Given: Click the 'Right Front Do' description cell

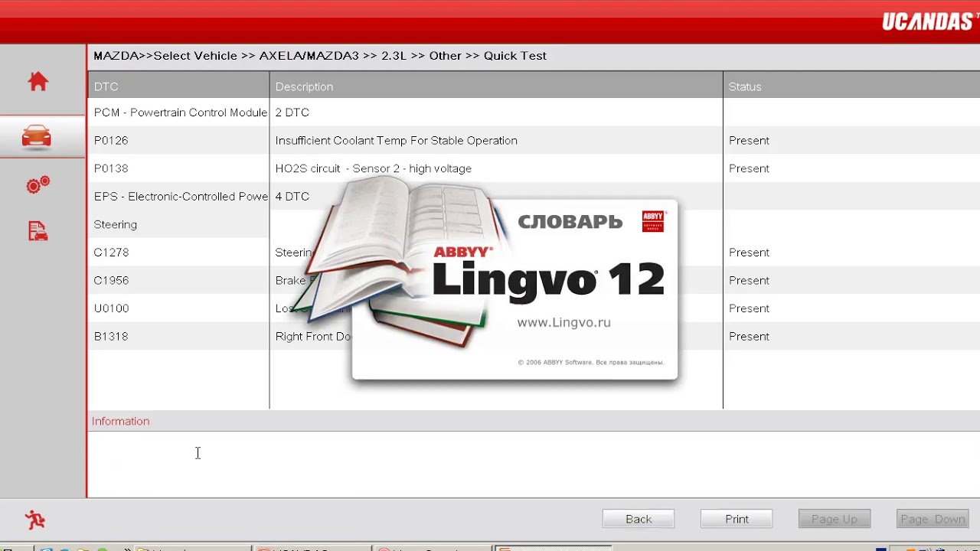Looking at the screenshot, I should (x=313, y=336).
